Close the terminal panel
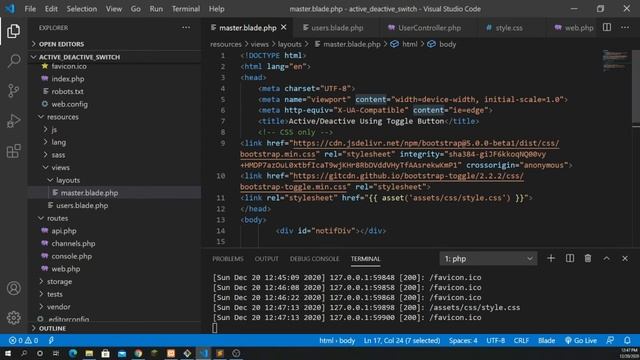 tap(625, 258)
